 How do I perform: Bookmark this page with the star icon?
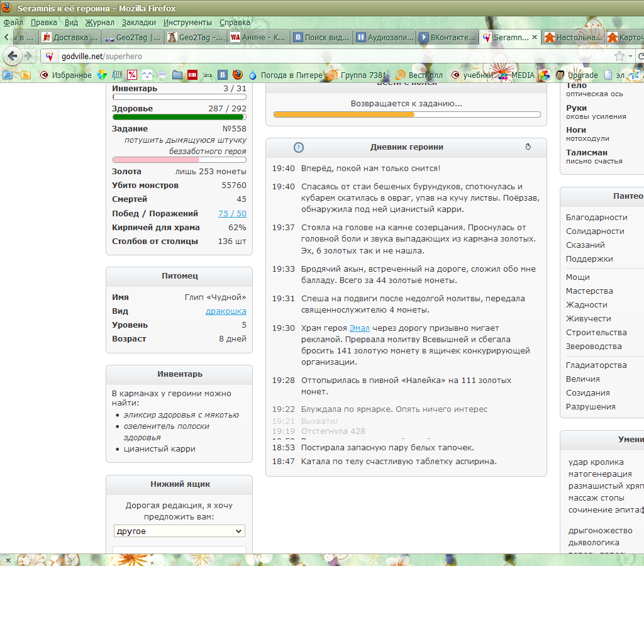pos(619,56)
